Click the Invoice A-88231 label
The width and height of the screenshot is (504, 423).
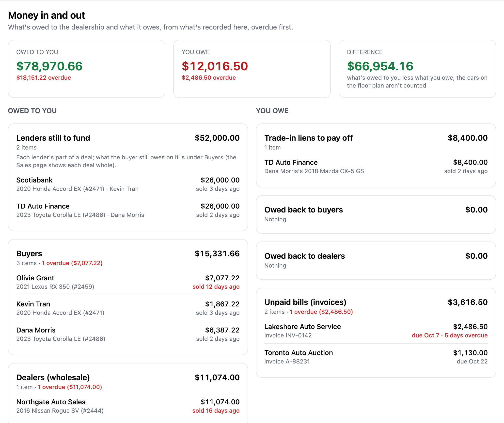(x=287, y=362)
